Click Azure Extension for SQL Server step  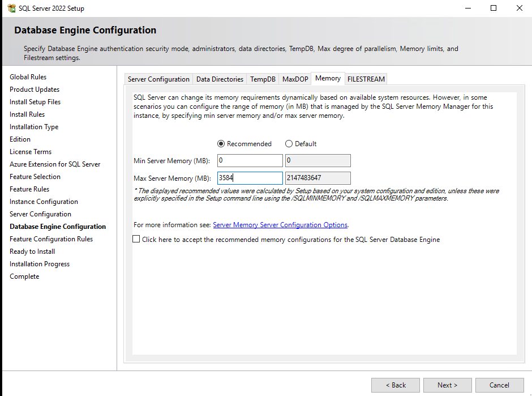click(55, 164)
